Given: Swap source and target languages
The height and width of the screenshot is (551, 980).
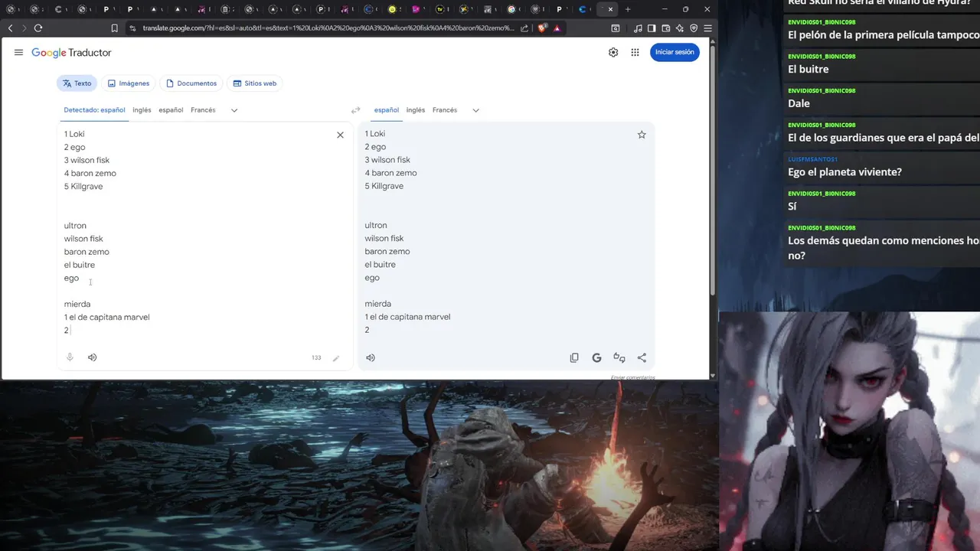Looking at the screenshot, I should [x=355, y=110].
